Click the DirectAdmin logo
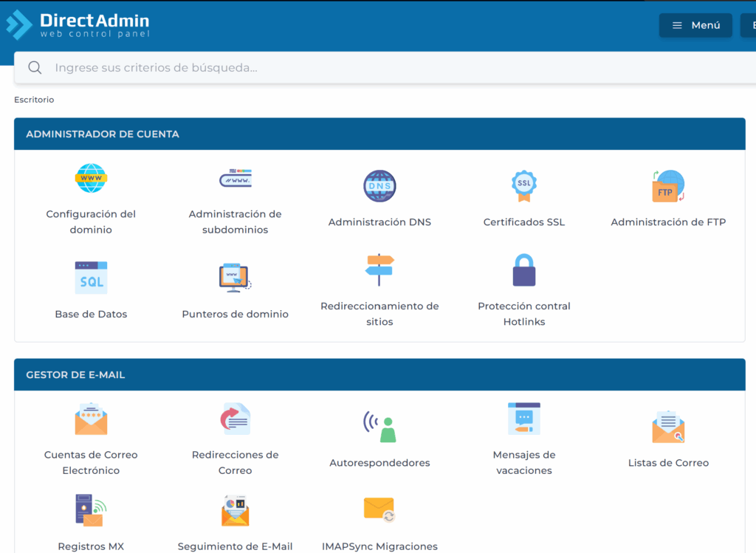756x553 pixels. click(x=78, y=24)
